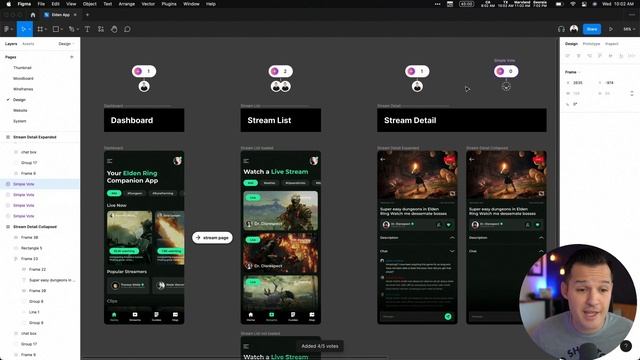Viewport: 640px width, 360px height.
Task: Select the Moodboard page
Action: click(23, 78)
